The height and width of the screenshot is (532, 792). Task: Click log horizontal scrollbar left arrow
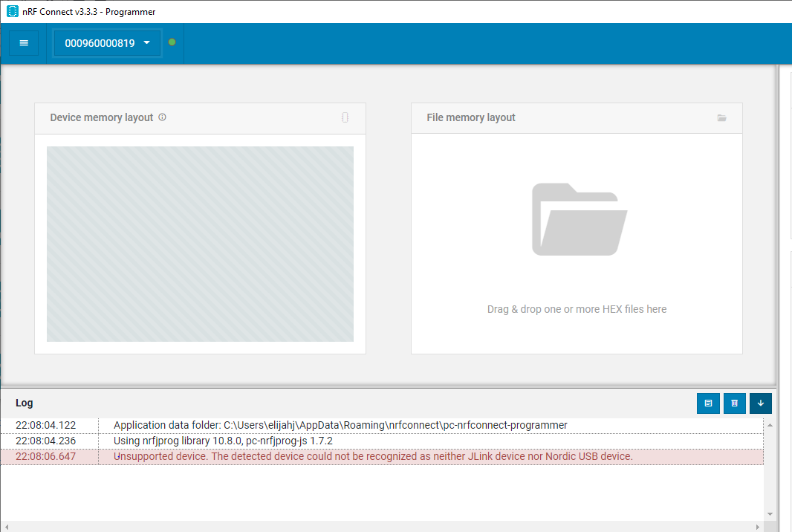[7, 527]
